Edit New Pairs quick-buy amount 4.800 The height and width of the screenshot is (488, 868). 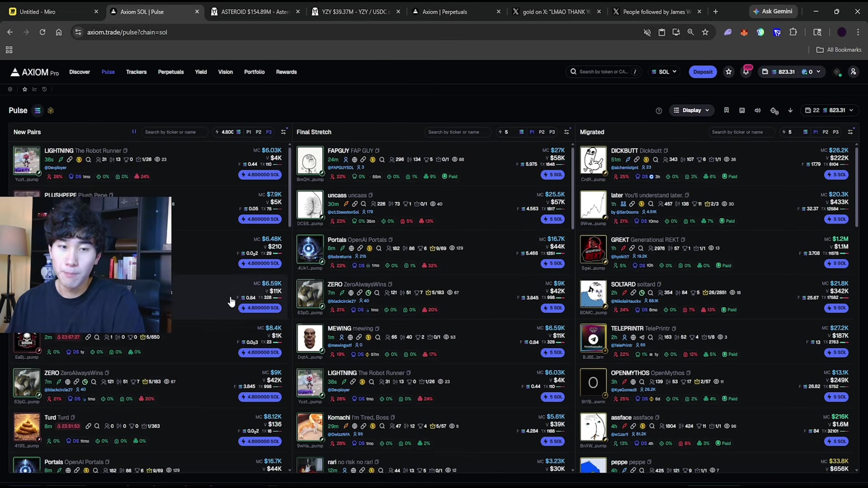pyautogui.click(x=228, y=132)
